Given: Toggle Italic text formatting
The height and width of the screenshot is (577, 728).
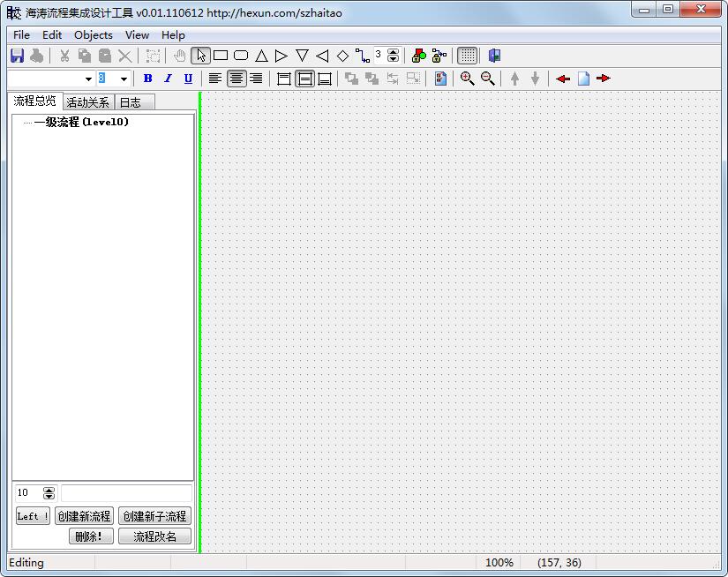Looking at the screenshot, I should (168, 79).
